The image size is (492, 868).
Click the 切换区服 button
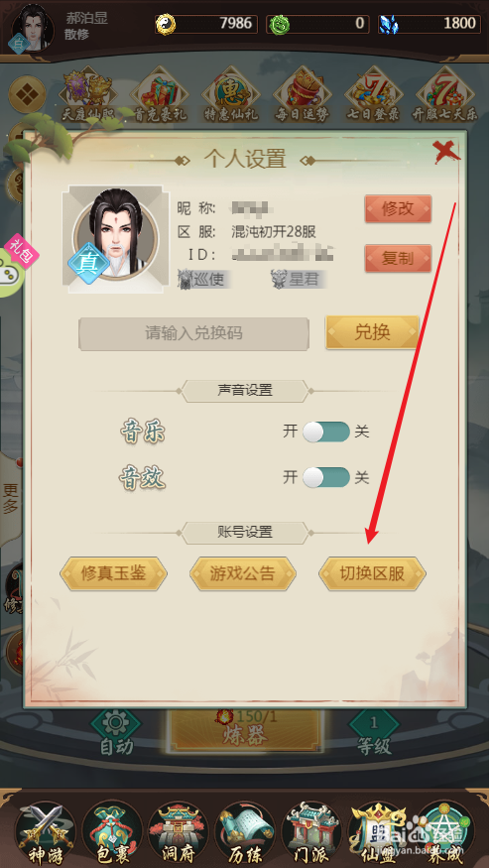[372, 574]
